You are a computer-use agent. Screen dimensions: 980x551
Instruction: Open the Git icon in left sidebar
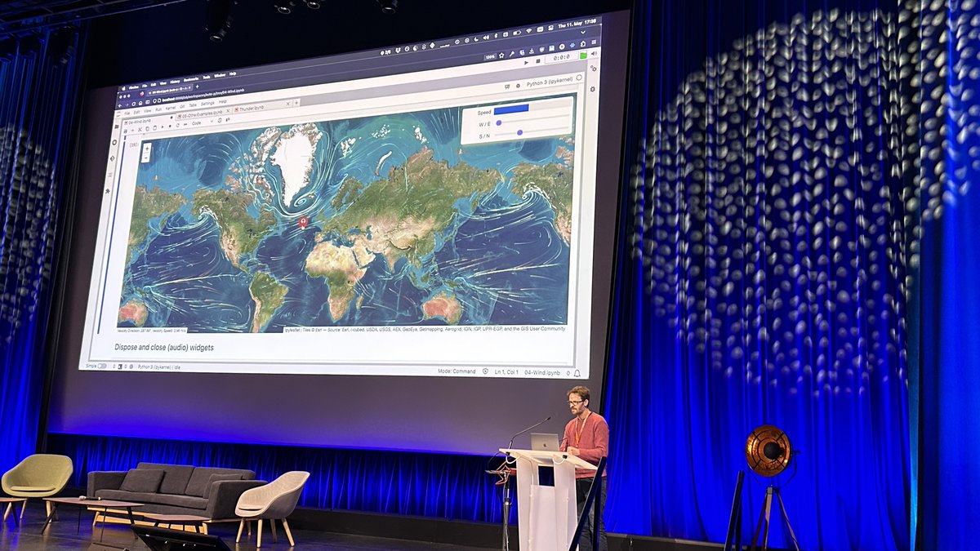point(112,158)
